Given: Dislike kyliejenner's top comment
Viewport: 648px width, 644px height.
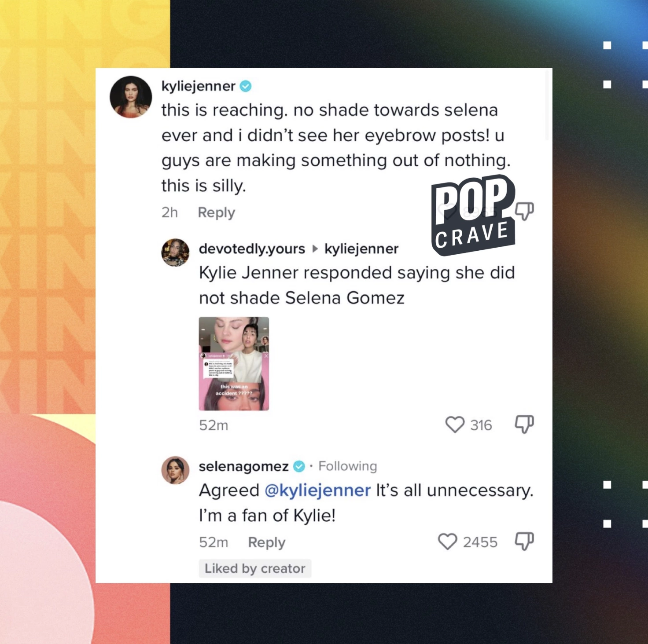Looking at the screenshot, I should pyautogui.click(x=525, y=212).
